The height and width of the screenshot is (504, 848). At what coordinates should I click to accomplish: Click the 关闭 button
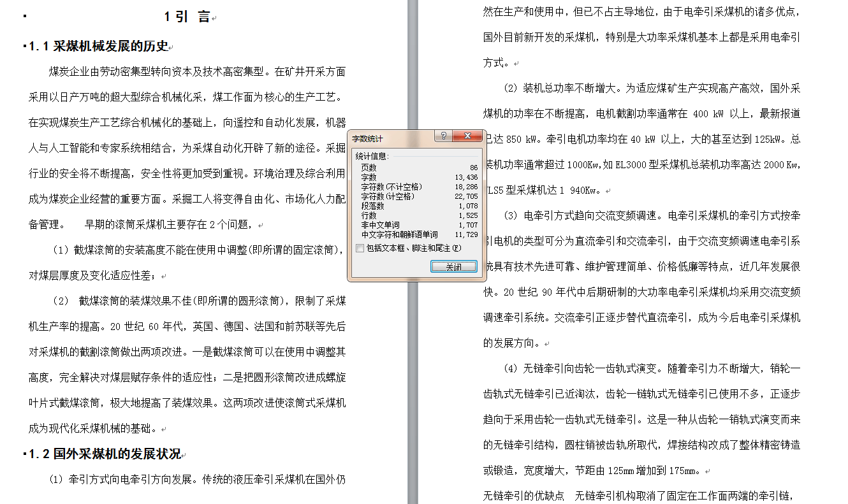[453, 267]
